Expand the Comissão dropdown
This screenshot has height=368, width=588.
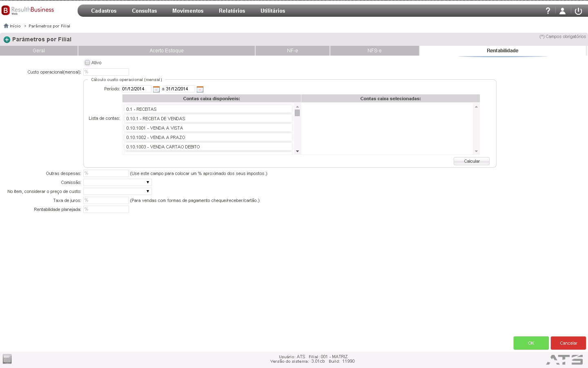(x=118, y=182)
